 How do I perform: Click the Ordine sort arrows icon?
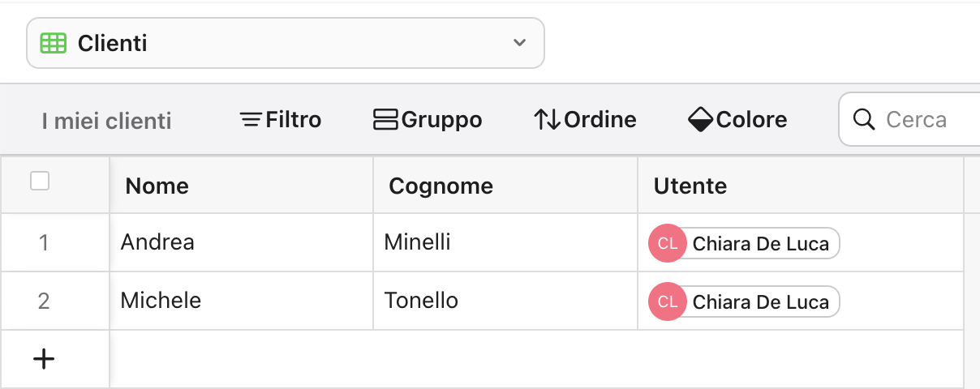pos(547,120)
